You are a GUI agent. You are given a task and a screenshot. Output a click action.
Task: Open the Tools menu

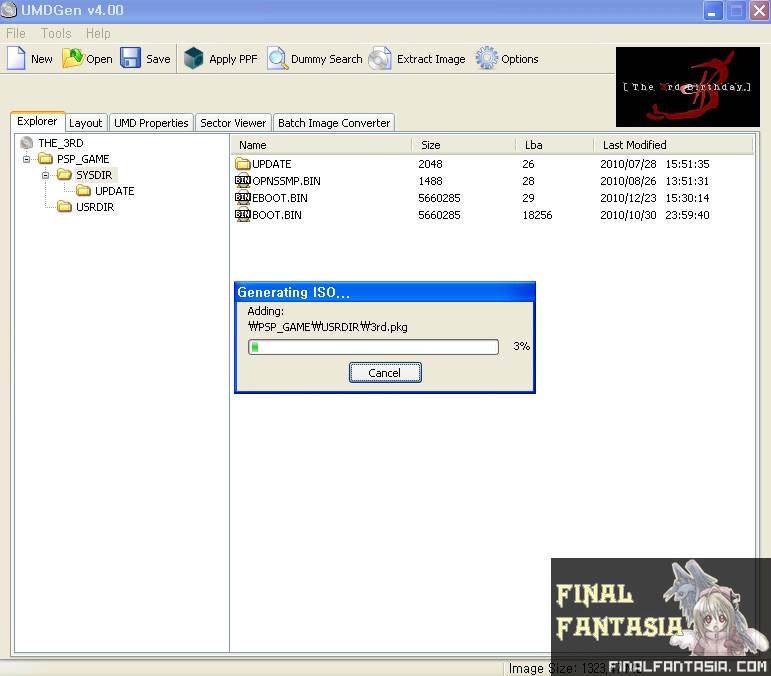(56, 33)
